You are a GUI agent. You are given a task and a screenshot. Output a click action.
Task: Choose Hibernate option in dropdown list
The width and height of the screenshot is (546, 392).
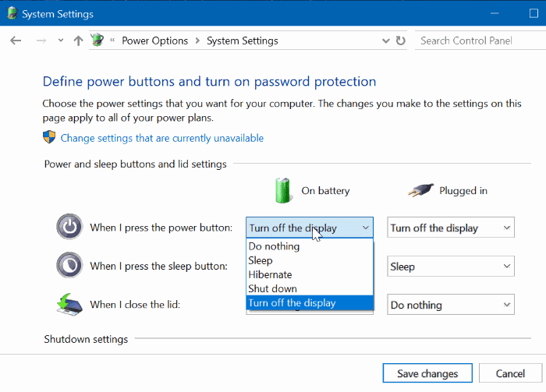tap(270, 274)
